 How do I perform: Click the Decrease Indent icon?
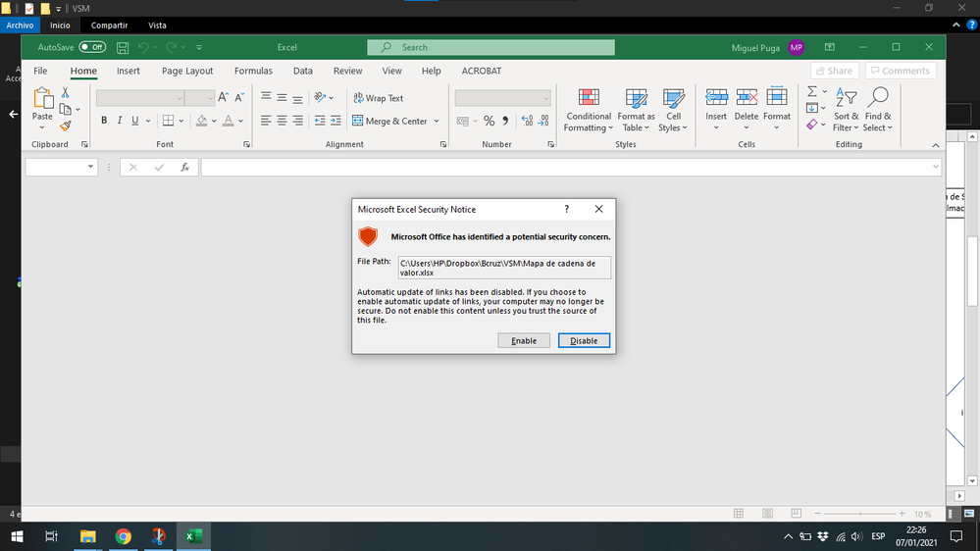click(x=320, y=121)
